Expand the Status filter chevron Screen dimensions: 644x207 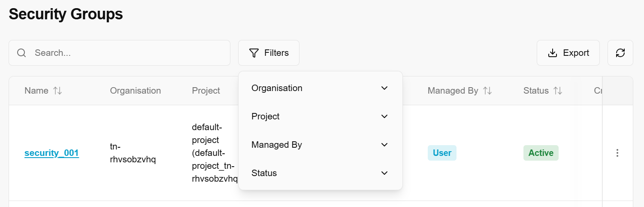(384, 173)
